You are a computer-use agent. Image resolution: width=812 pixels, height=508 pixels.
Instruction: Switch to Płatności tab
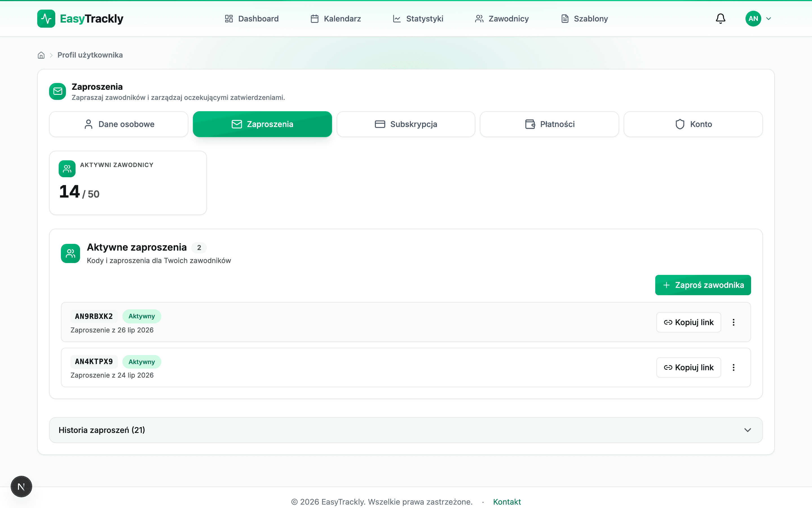pyautogui.click(x=550, y=124)
